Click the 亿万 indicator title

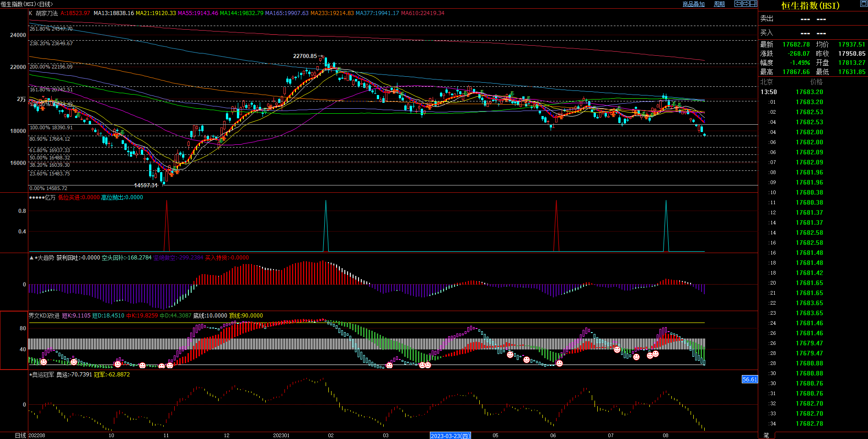tap(50, 197)
